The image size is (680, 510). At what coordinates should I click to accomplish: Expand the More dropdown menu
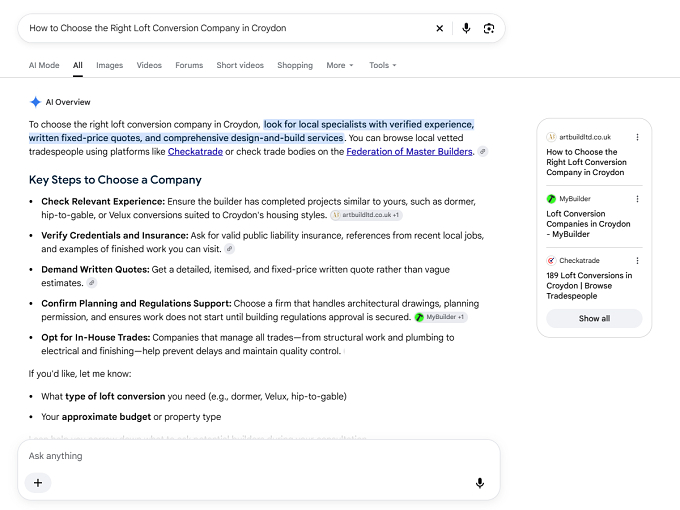[x=340, y=65]
